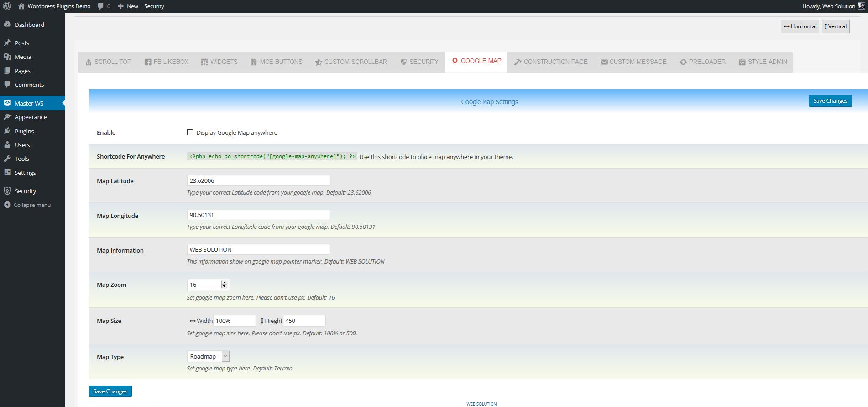Click the map Height input field
Viewport: 868px width, 407px height.
tap(304, 321)
